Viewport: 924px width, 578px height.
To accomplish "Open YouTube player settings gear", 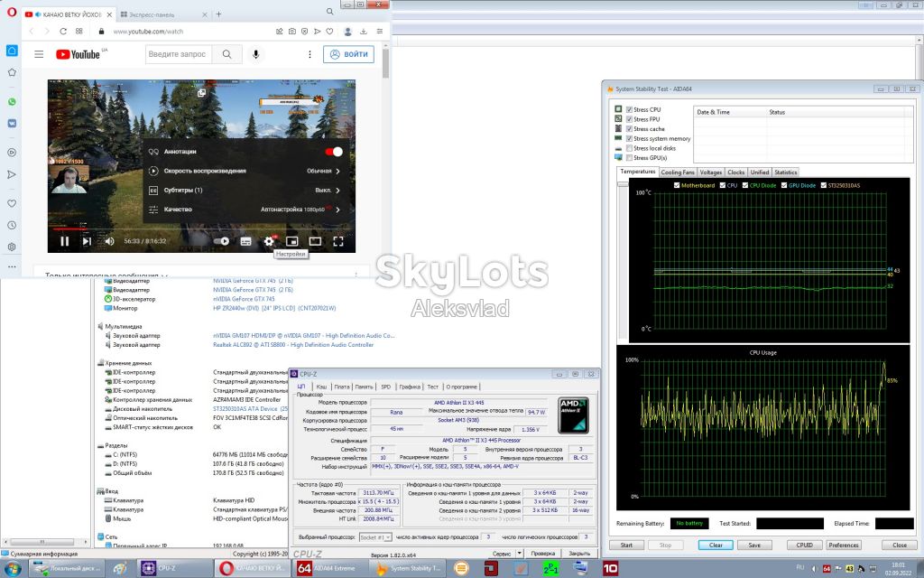I will 269,241.
